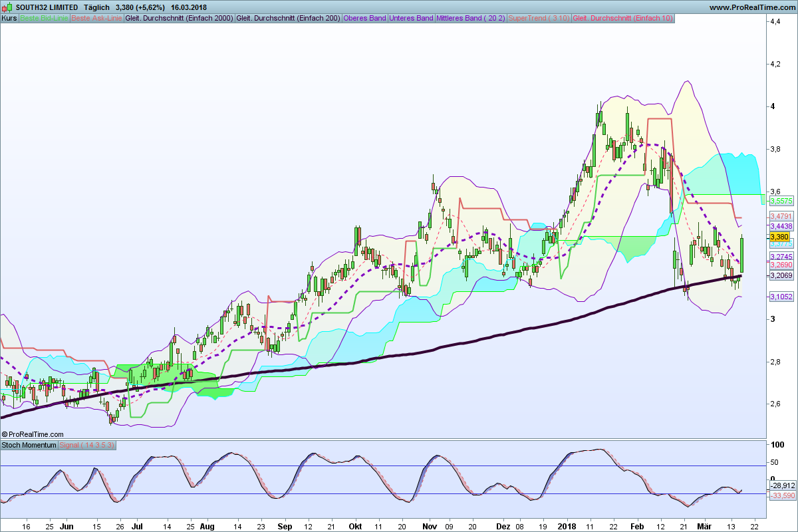Click the 2018 year marker on time axis
This screenshot has height=532, width=798.
pos(567,525)
